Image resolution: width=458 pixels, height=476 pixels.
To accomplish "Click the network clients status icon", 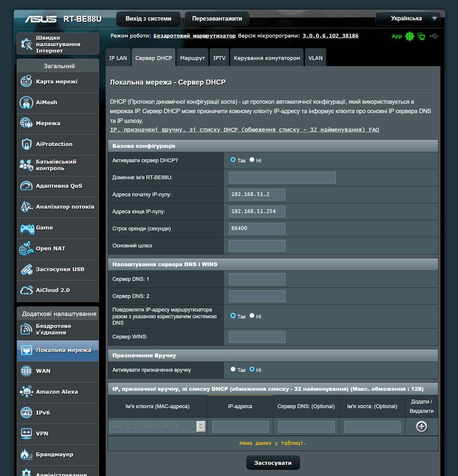I will click(x=421, y=36).
